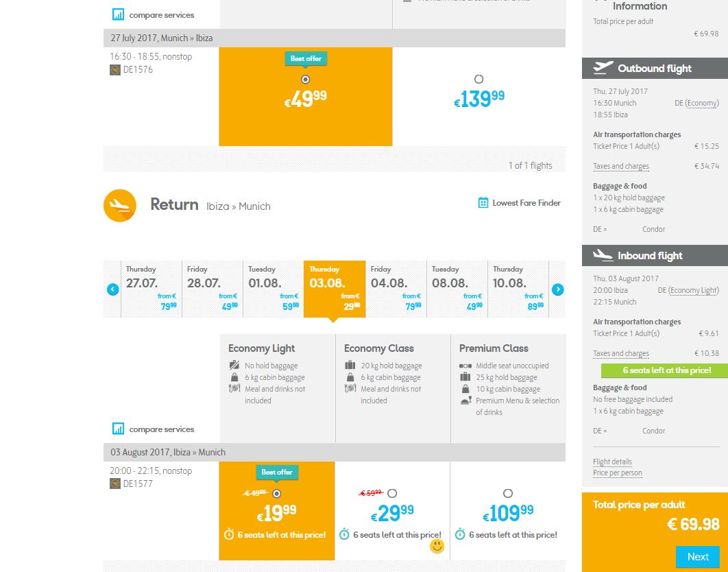This screenshot has height=572, width=728.
Task: Select outbound €139.99 fare radio button
Action: pyautogui.click(x=478, y=80)
